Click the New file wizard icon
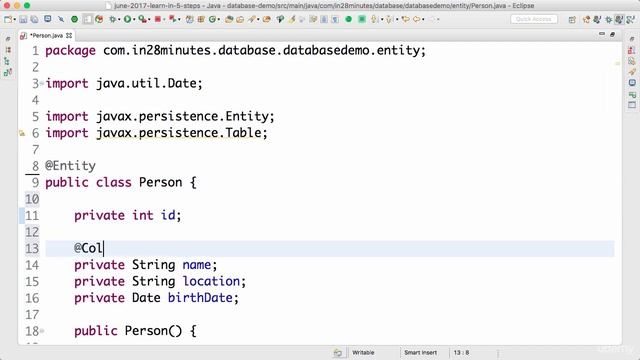The width and height of the screenshot is (640, 360). [x=8, y=19]
